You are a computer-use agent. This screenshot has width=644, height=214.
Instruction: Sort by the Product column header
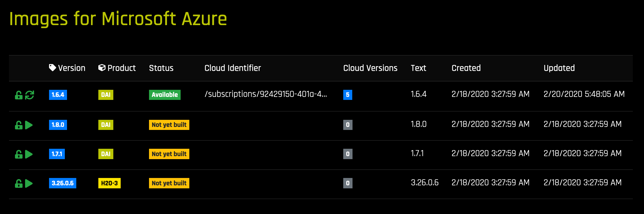(x=121, y=68)
